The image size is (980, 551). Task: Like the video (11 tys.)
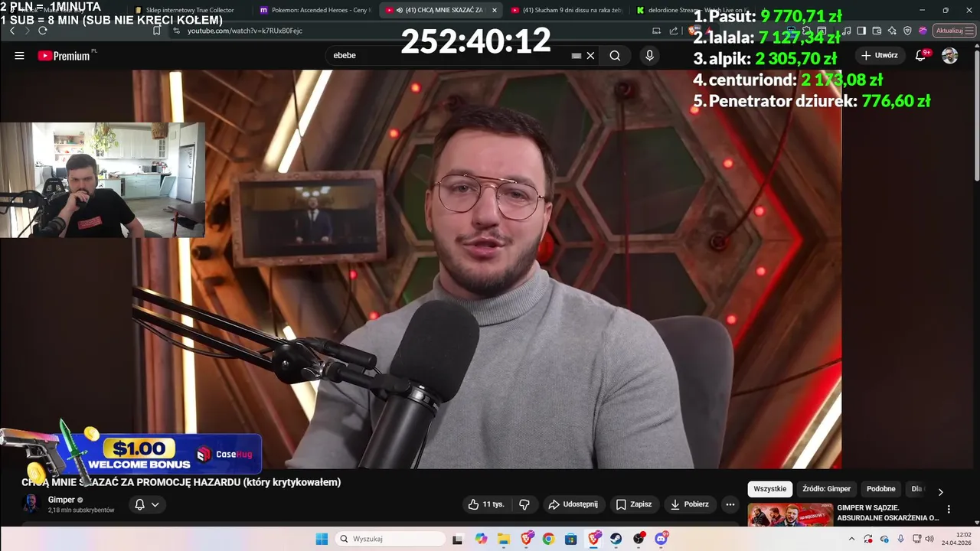point(486,504)
